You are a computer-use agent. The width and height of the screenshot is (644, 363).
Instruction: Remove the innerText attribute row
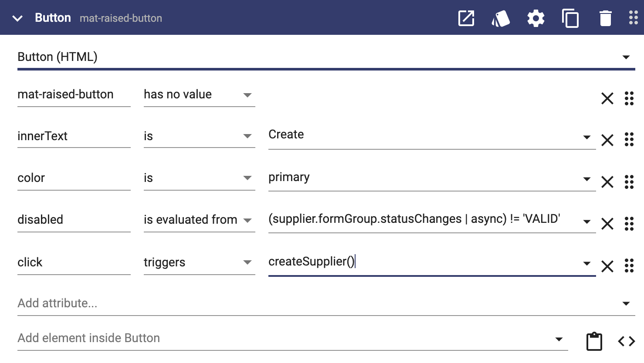(x=607, y=140)
